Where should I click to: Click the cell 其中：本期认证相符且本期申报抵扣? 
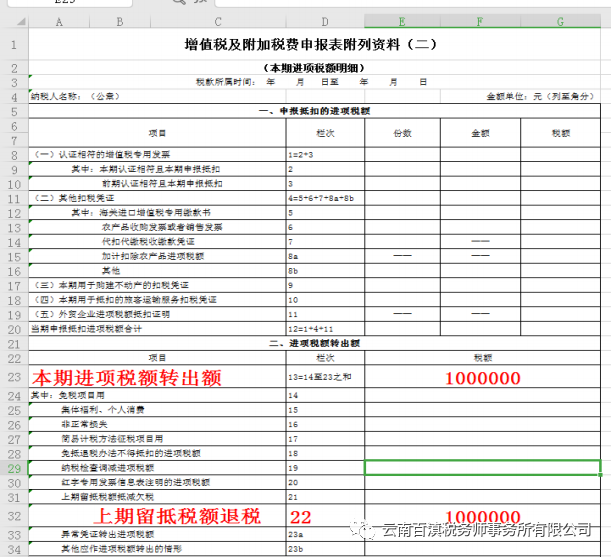(157, 169)
